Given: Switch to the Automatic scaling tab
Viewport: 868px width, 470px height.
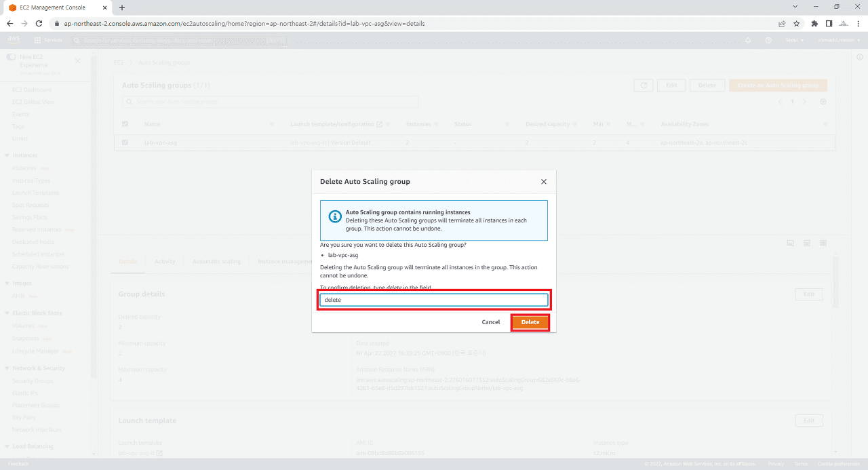Looking at the screenshot, I should 216,261.
